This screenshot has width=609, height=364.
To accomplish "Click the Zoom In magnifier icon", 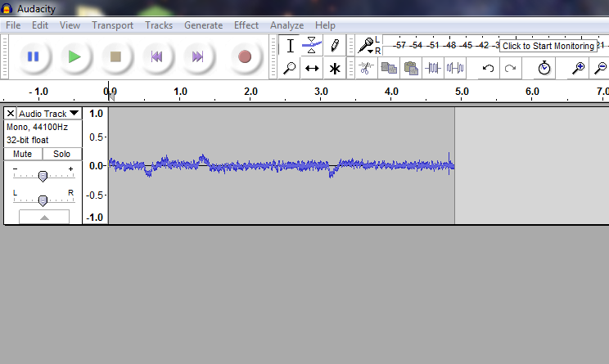I will point(578,68).
